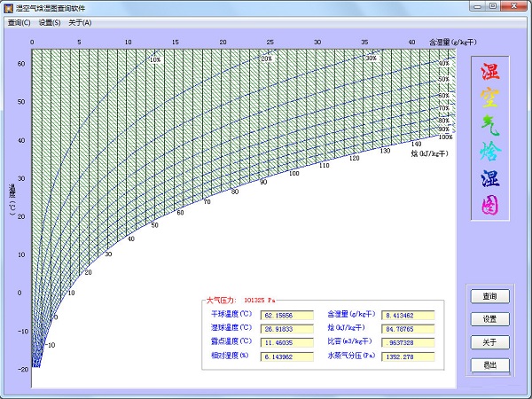532x399 pixels.
Task: Click the 湿球温度 value field
Action: tap(287, 329)
